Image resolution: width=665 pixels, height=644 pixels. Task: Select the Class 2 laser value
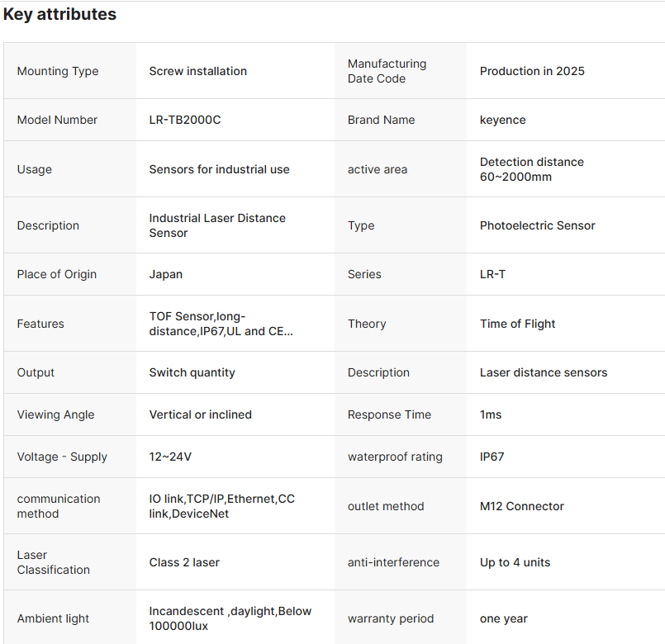point(184,562)
